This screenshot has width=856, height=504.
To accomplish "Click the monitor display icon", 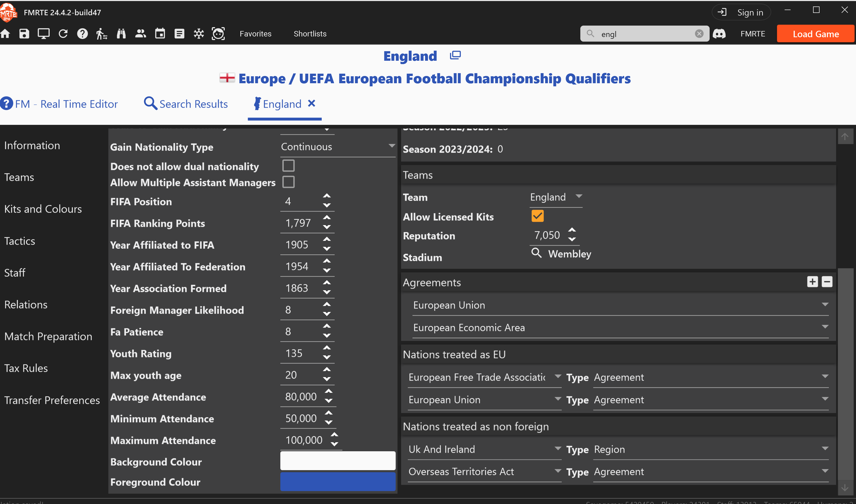I will tap(43, 34).
